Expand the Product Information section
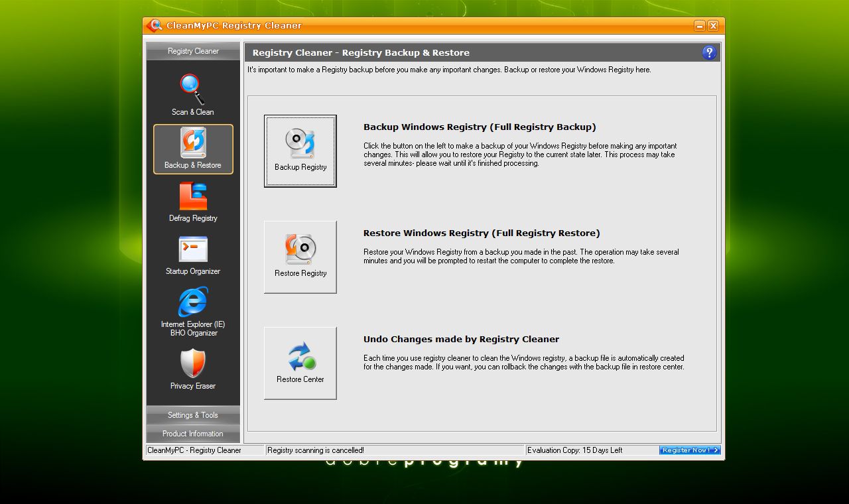 [193, 434]
